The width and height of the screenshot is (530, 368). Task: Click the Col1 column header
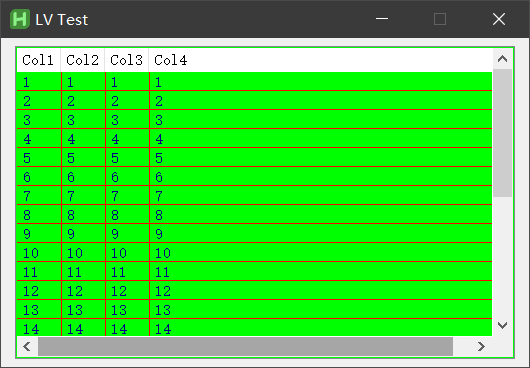coord(39,60)
